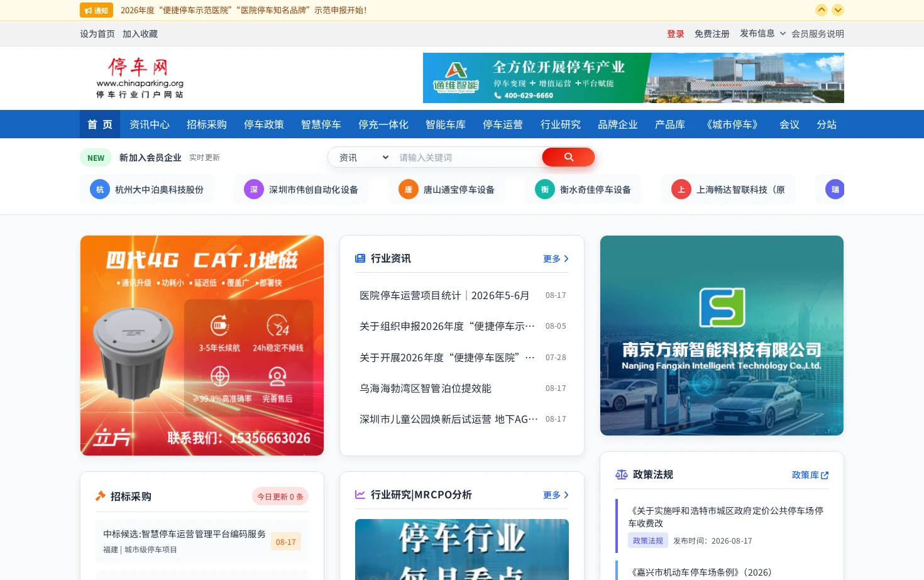
Task: Open 行业研究 navigation item
Action: (x=561, y=124)
